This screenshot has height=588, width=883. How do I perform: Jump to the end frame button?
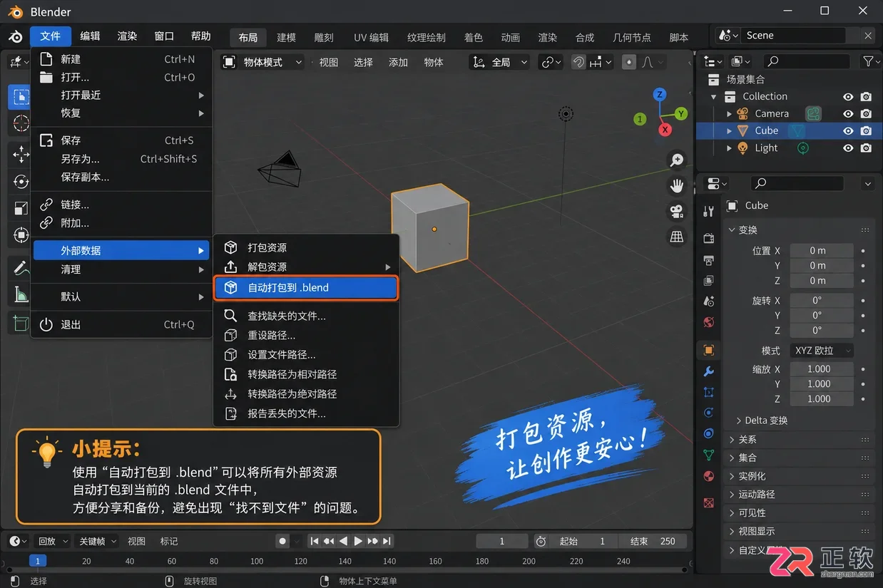387,541
